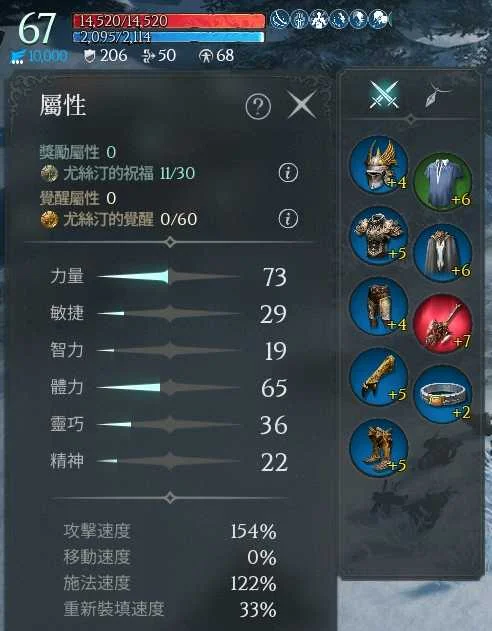This screenshot has width=492, height=631.
Task: Select the chest armor +5 slot
Action: click(379, 236)
